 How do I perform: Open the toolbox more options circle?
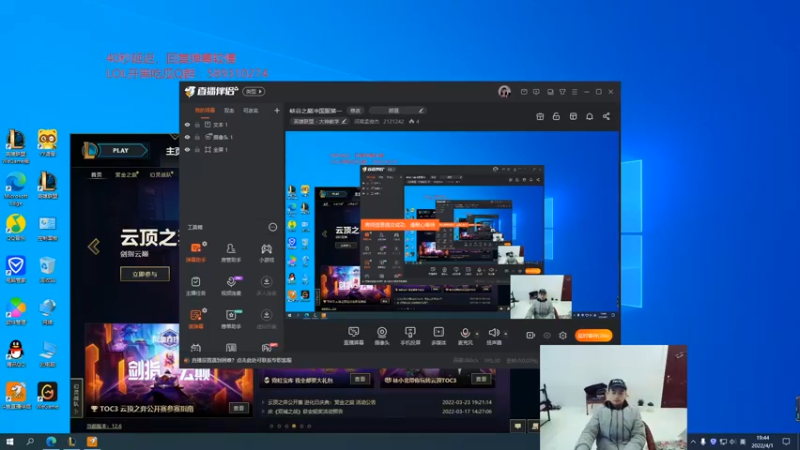(273, 227)
